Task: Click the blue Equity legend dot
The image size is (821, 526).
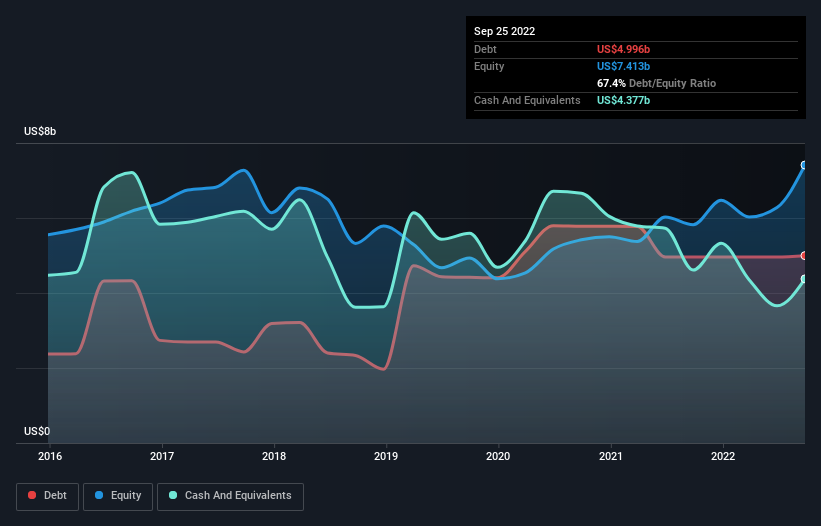Action: pyautogui.click(x=99, y=495)
